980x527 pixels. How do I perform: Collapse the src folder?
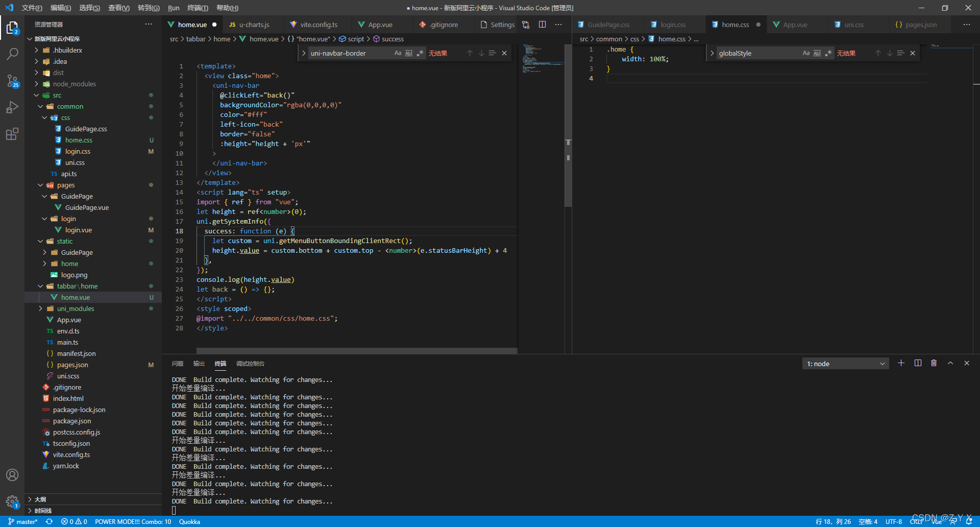(36, 95)
